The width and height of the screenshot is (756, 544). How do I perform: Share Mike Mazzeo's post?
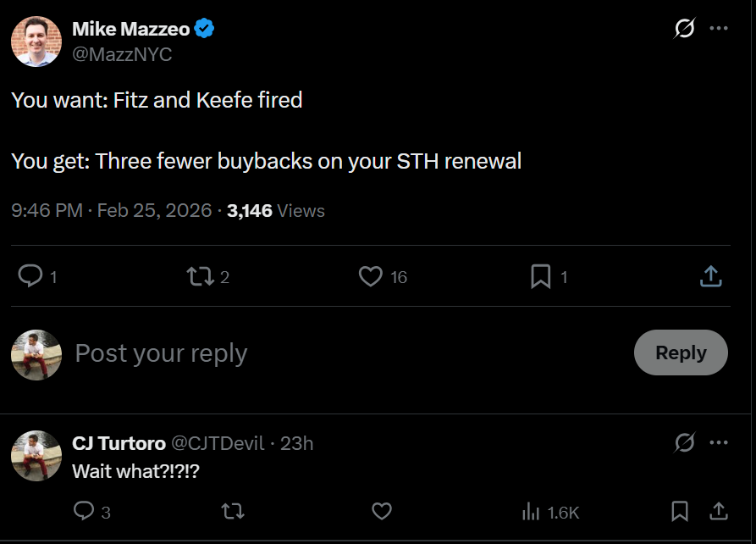[x=711, y=276]
